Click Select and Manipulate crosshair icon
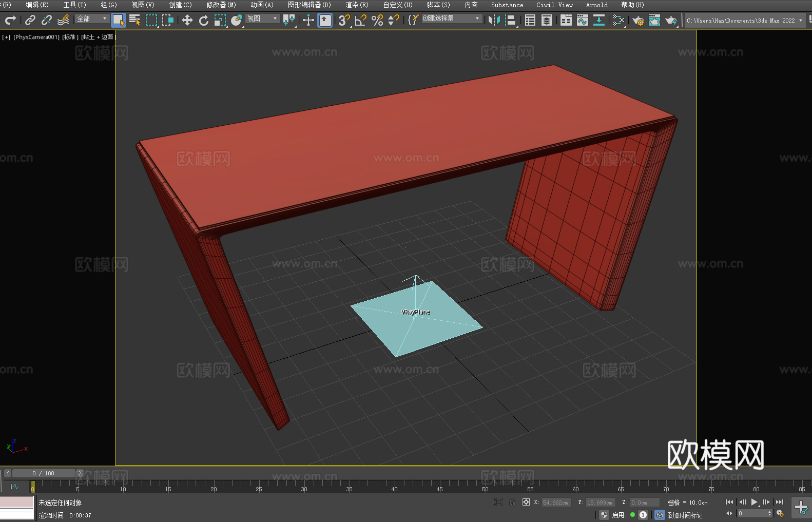The height and width of the screenshot is (522, 812). pyautogui.click(x=308, y=20)
